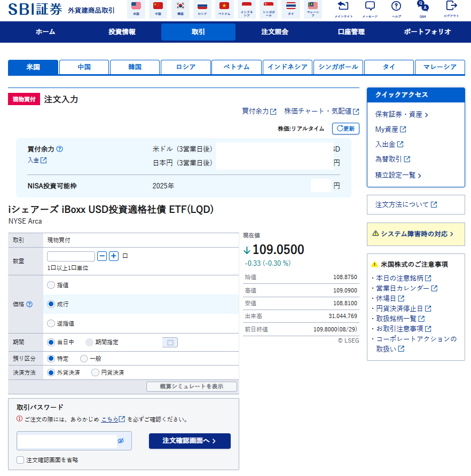Click help icon next to 価格
The width and height of the screenshot is (471, 476).
pos(29,304)
